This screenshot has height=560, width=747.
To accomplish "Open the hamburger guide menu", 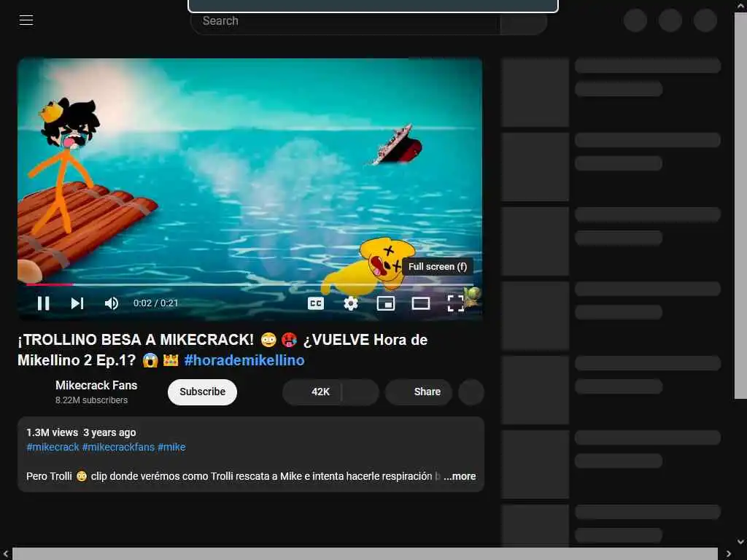I will [26, 20].
